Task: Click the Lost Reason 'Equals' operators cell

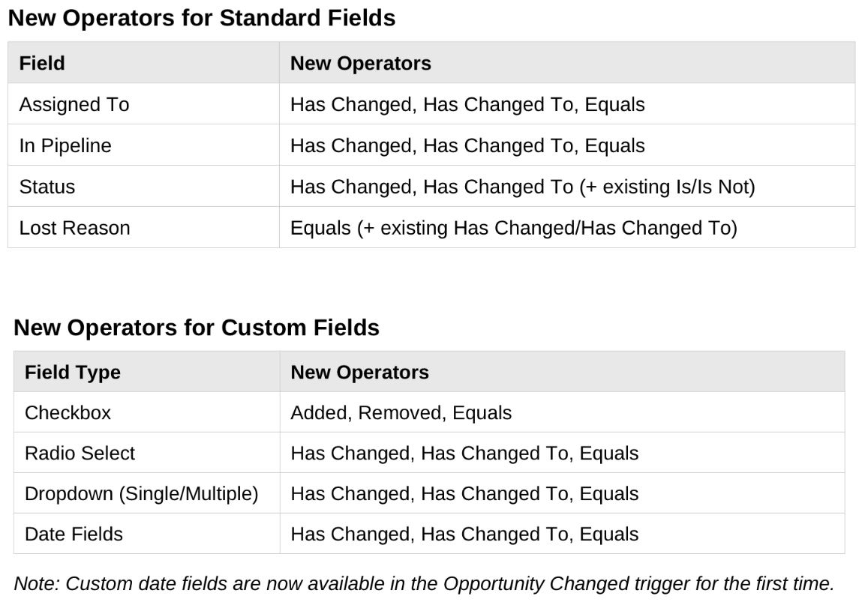Action: coord(567,227)
